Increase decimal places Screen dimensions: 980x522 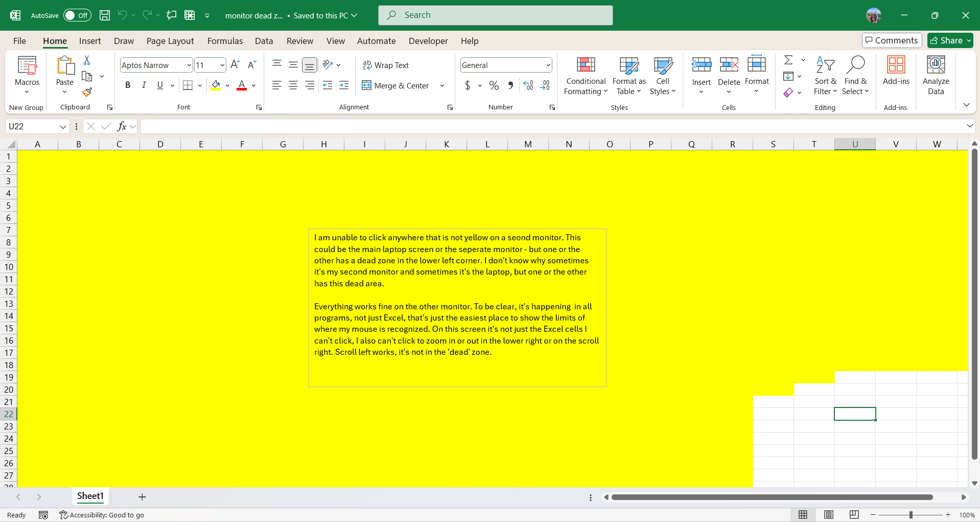pos(528,85)
